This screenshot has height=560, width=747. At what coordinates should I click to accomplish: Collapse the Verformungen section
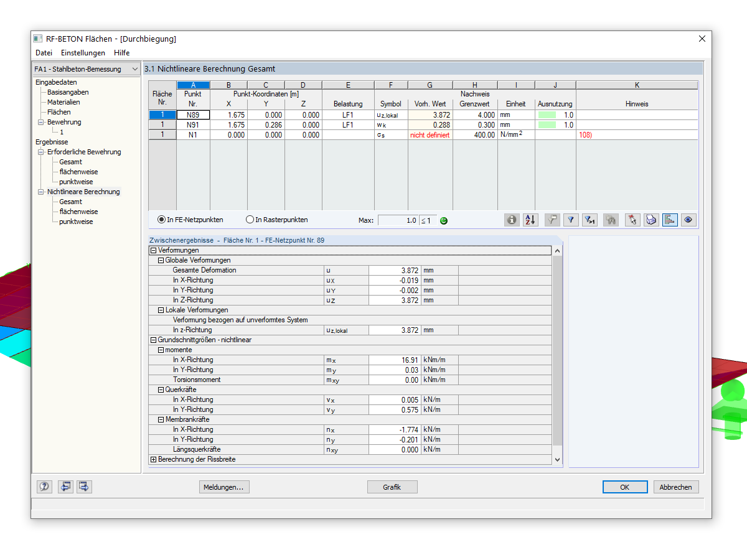[153, 250]
